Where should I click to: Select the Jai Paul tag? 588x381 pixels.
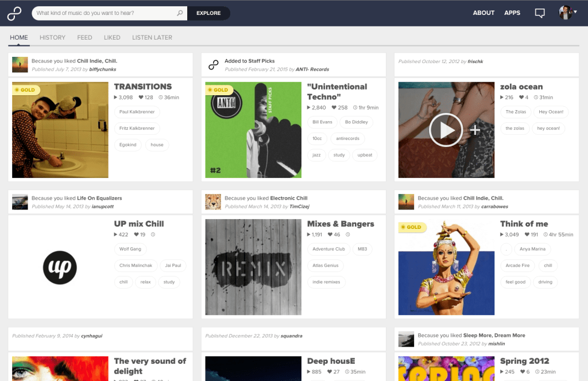coord(173,265)
